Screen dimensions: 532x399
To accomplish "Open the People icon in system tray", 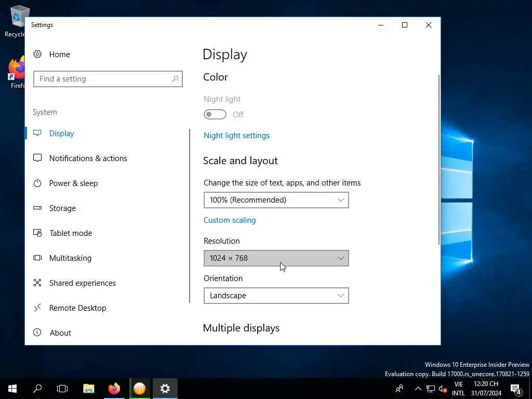I will [x=400, y=389].
